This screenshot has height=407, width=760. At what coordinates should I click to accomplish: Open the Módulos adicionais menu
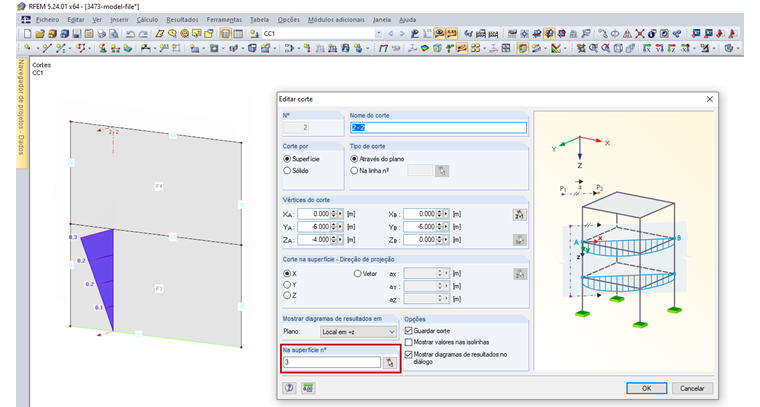[336, 20]
